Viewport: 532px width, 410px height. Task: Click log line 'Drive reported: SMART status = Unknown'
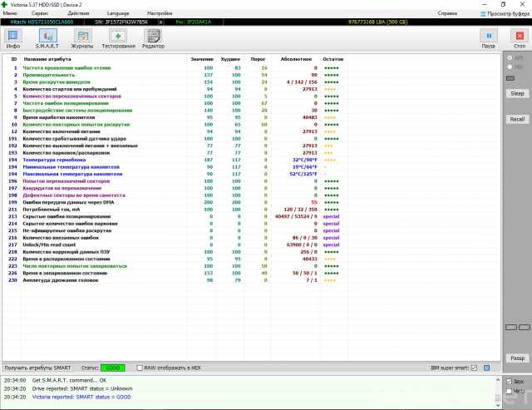click(x=82, y=388)
